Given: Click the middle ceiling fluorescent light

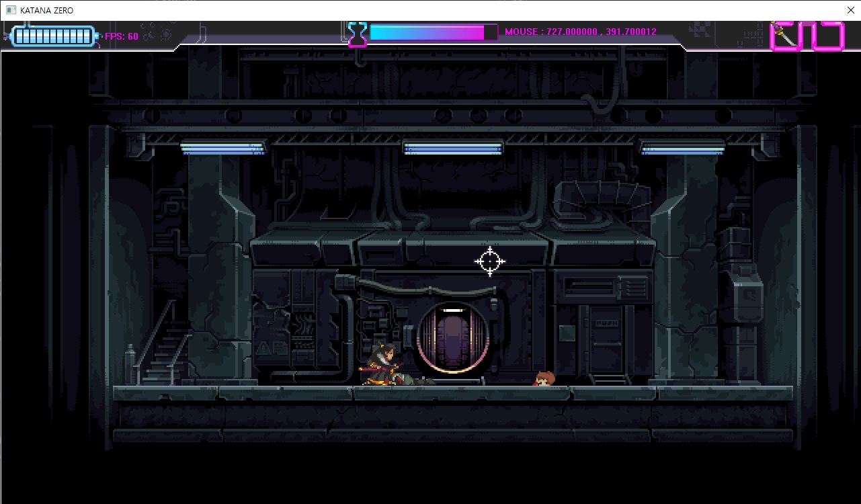Looking at the screenshot, I should tap(453, 147).
